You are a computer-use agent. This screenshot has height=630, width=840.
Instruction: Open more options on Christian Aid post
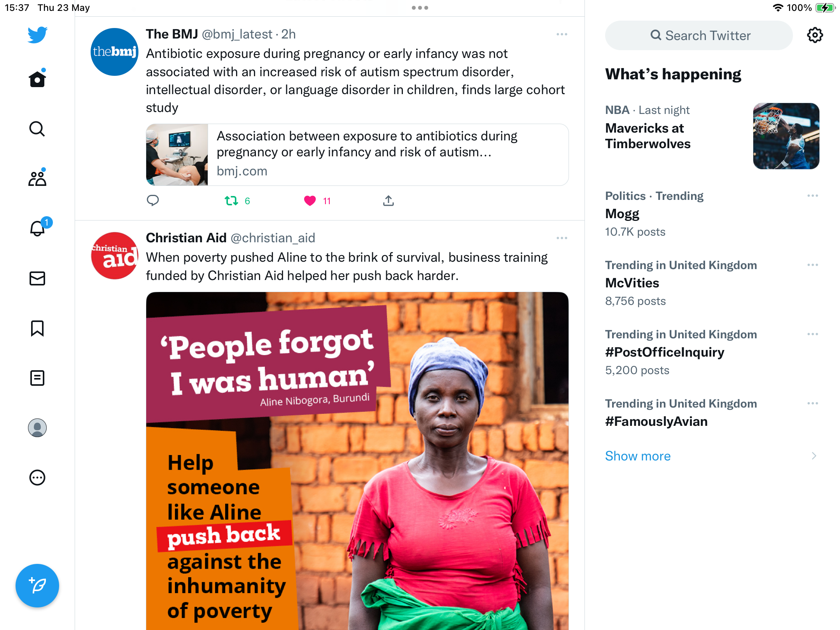[562, 238]
